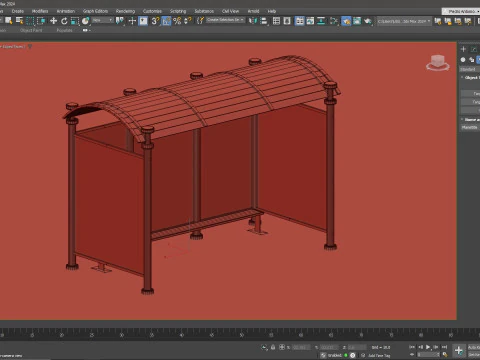Go to start of animation
Image resolution: width=480 pixels, height=360 pixels.
412,347
